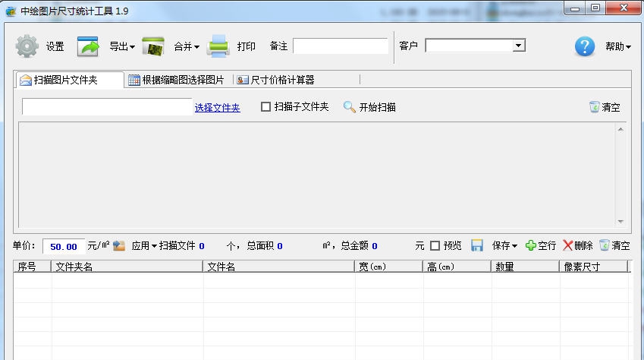Click the blue help question mark icon

584,46
